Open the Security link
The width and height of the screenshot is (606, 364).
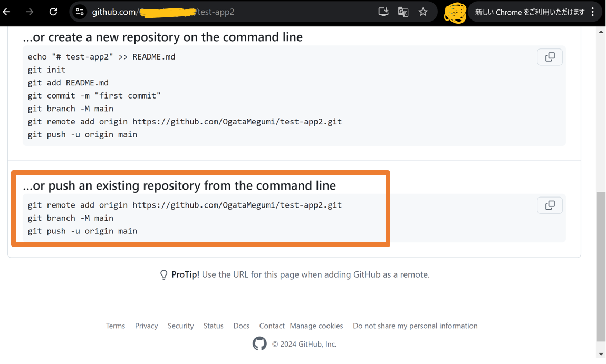pyautogui.click(x=180, y=326)
